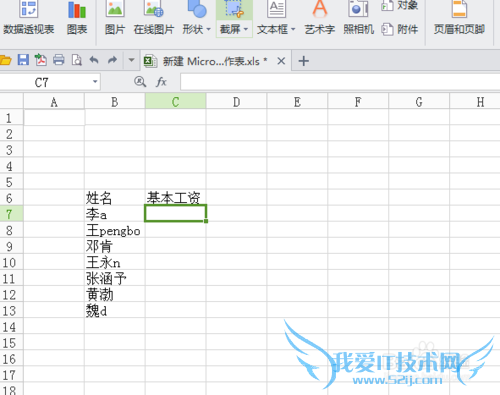The width and height of the screenshot is (500, 395).
Task: Open the Camera (照相机) tool
Action: [358, 18]
